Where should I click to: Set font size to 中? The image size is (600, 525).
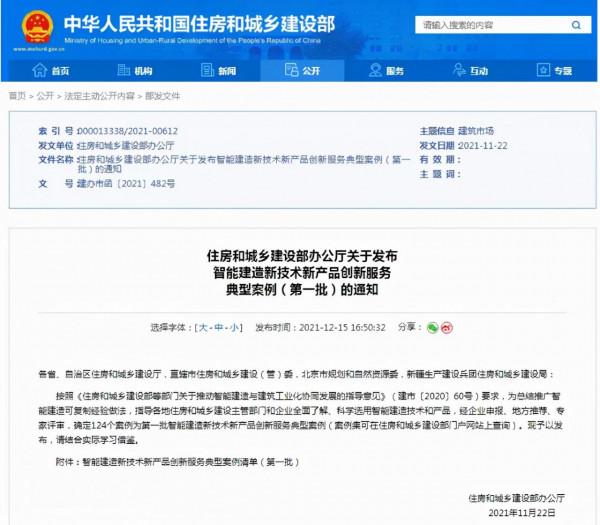(218, 328)
